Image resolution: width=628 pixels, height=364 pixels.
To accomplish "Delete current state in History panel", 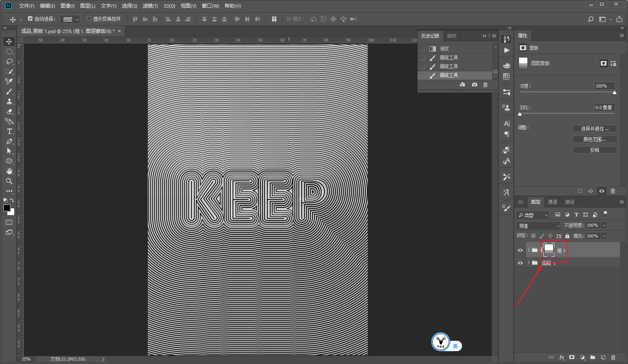I will click(485, 85).
